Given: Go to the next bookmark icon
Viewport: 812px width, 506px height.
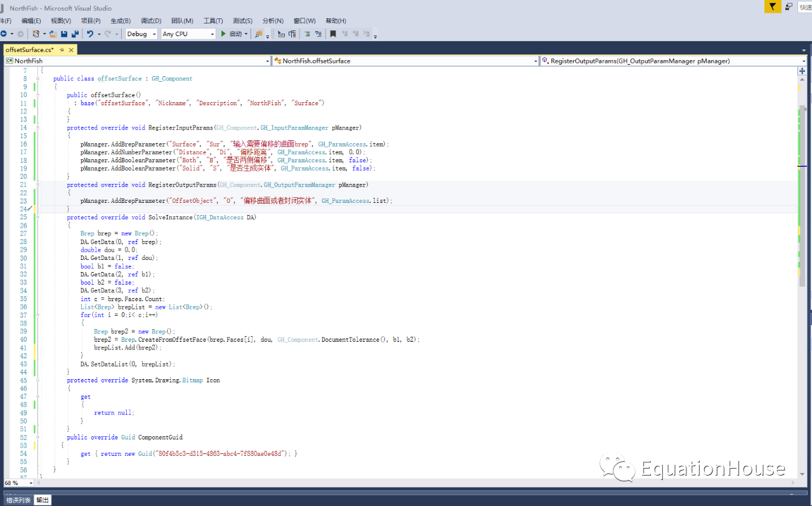Looking at the screenshot, I should [x=356, y=34].
